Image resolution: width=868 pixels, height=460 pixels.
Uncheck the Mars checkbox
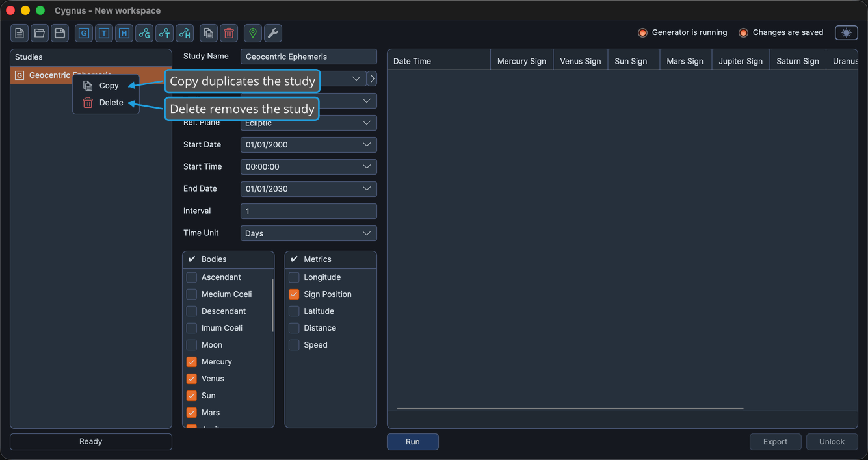[192, 413]
